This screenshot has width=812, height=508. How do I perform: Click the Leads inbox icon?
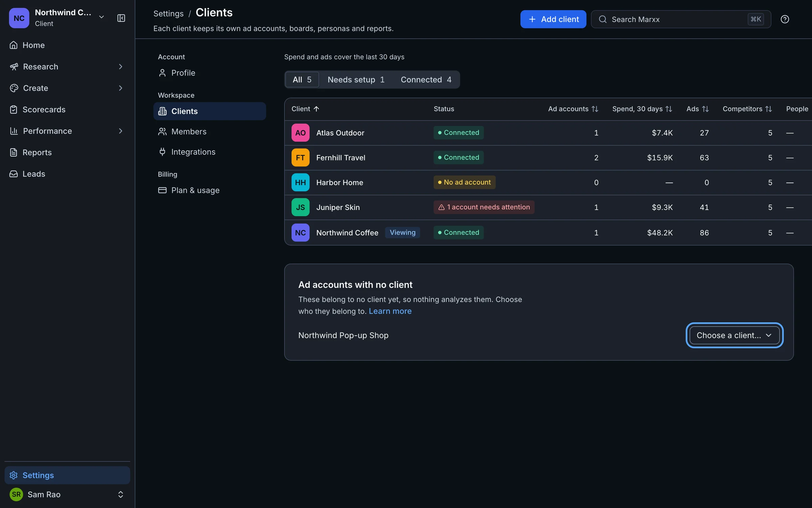[14, 174]
